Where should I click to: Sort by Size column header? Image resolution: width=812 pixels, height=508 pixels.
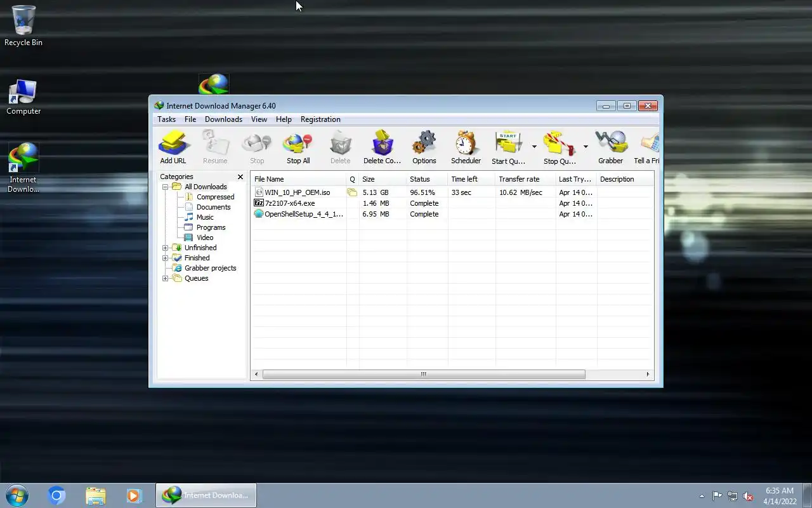click(x=383, y=179)
